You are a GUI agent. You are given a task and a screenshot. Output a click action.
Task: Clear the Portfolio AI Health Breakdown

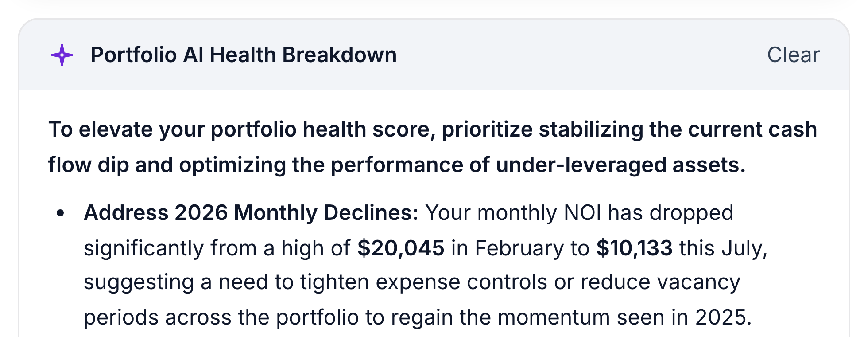[x=793, y=55]
